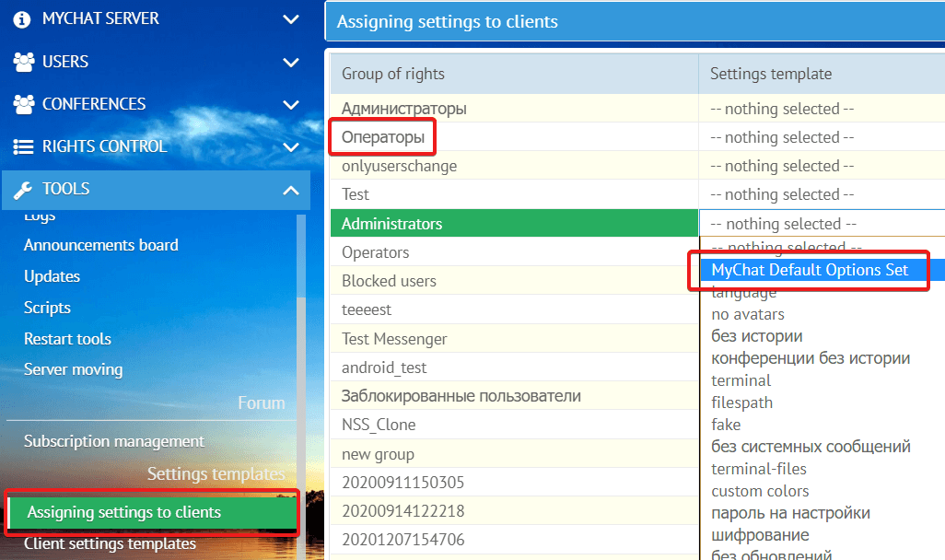Open Client settings templates
The image size is (945, 560).
click(x=110, y=543)
